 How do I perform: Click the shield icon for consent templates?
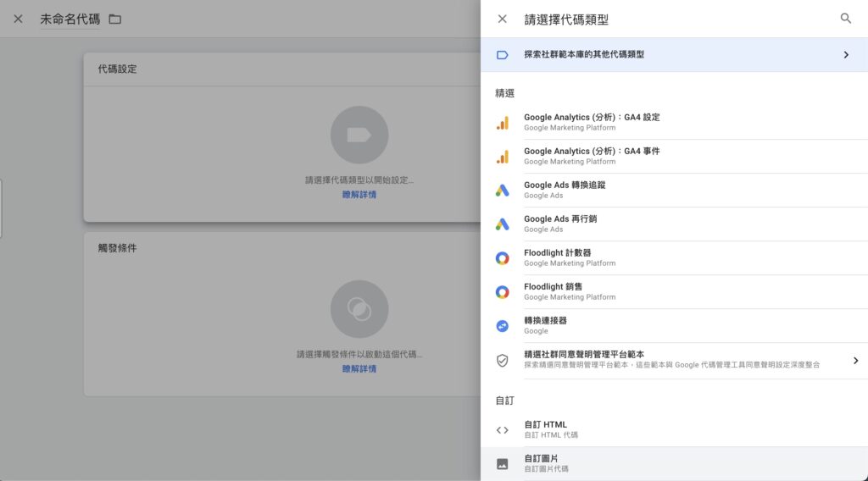point(502,361)
